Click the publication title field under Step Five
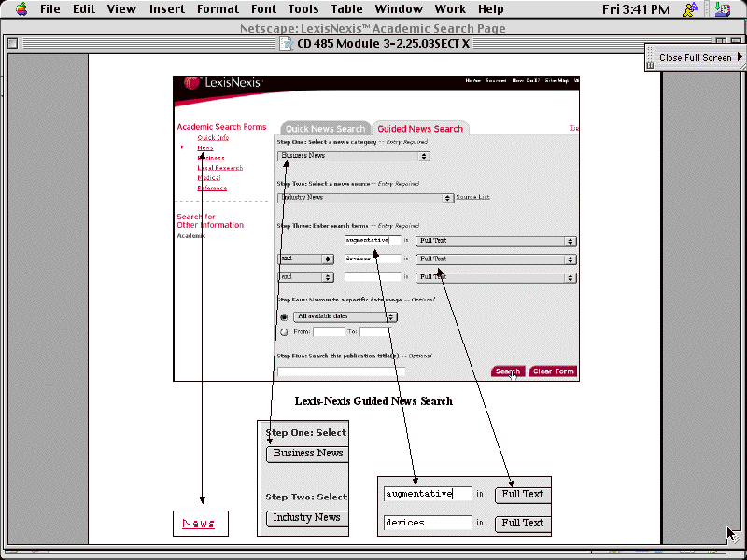Viewport: 747px width, 560px height. (341, 371)
